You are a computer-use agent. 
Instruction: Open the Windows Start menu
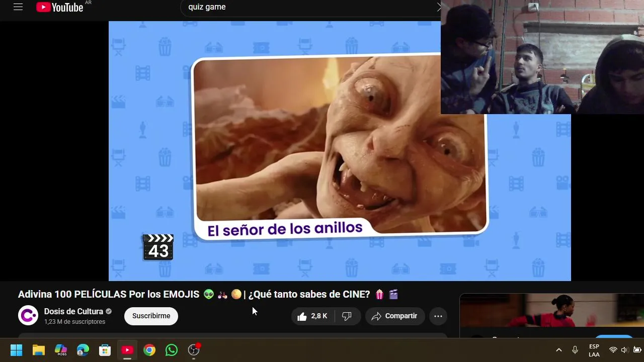click(x=16, y=350)
